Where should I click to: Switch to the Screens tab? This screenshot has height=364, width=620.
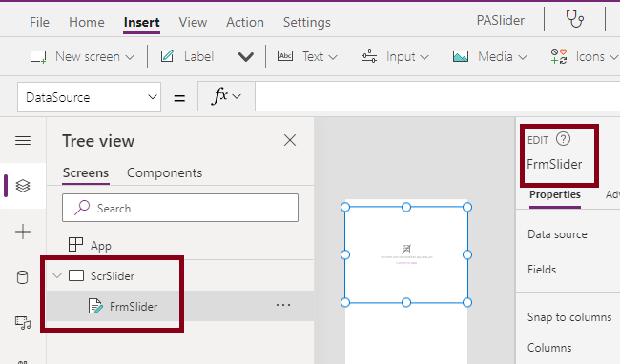[x=86, y=172]
